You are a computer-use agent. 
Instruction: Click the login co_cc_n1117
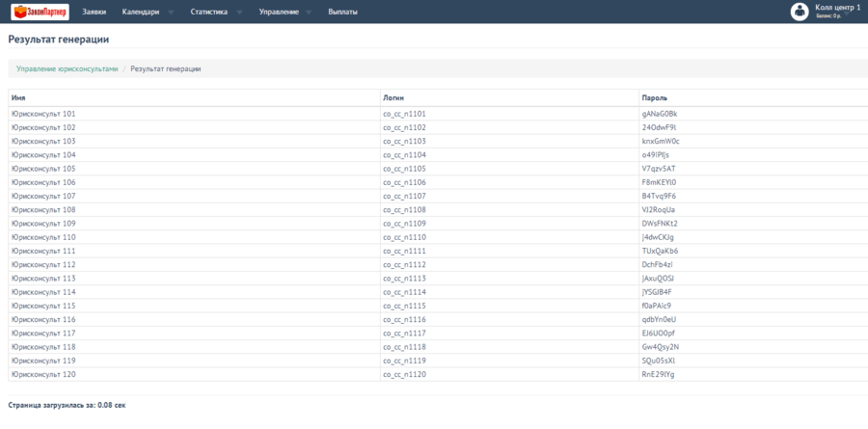(x=404, y=334)
